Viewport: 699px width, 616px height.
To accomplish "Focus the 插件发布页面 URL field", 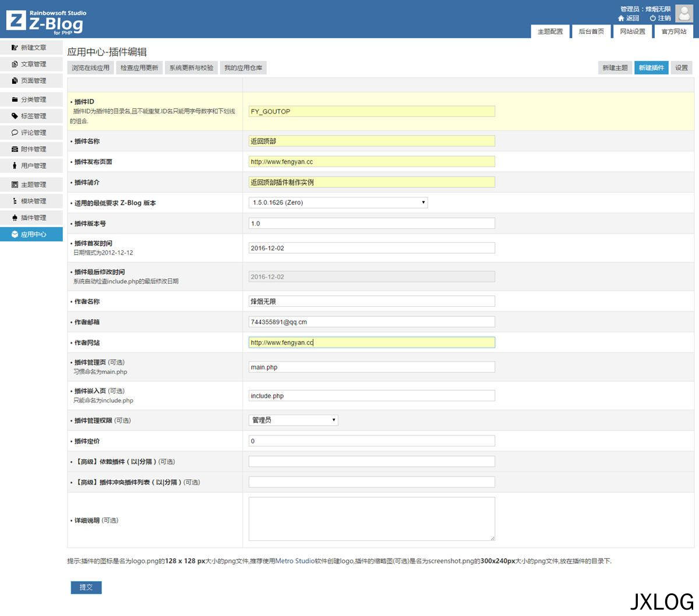I will point(372,161).
